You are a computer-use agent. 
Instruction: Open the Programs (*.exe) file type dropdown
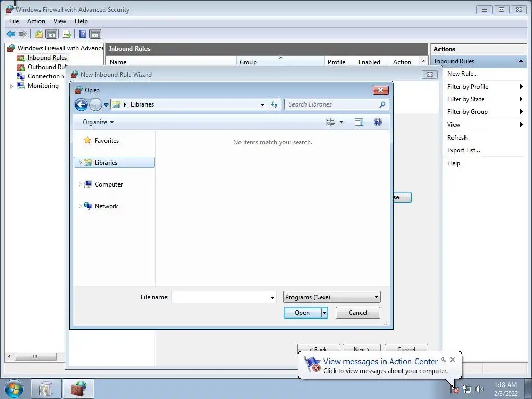tap(331, 297)
